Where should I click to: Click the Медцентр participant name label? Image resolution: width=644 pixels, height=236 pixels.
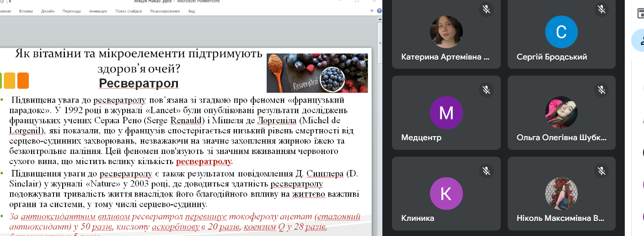421,137
